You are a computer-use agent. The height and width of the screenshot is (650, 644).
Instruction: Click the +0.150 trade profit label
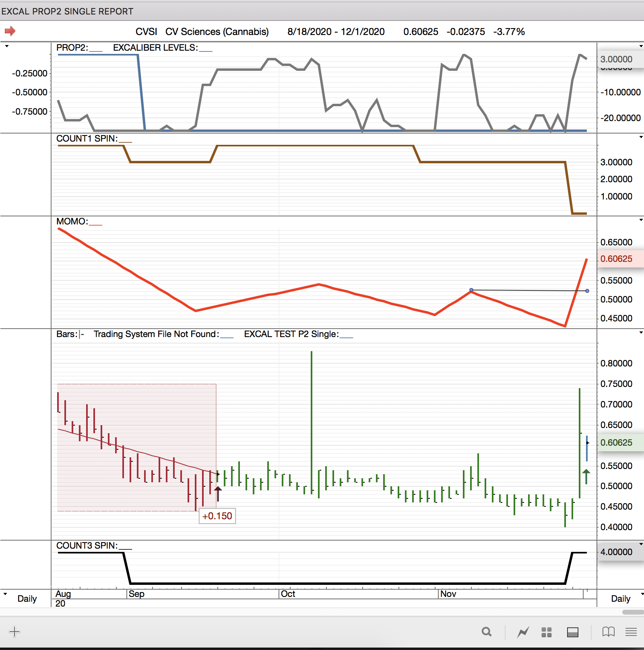tap(217, 516)
